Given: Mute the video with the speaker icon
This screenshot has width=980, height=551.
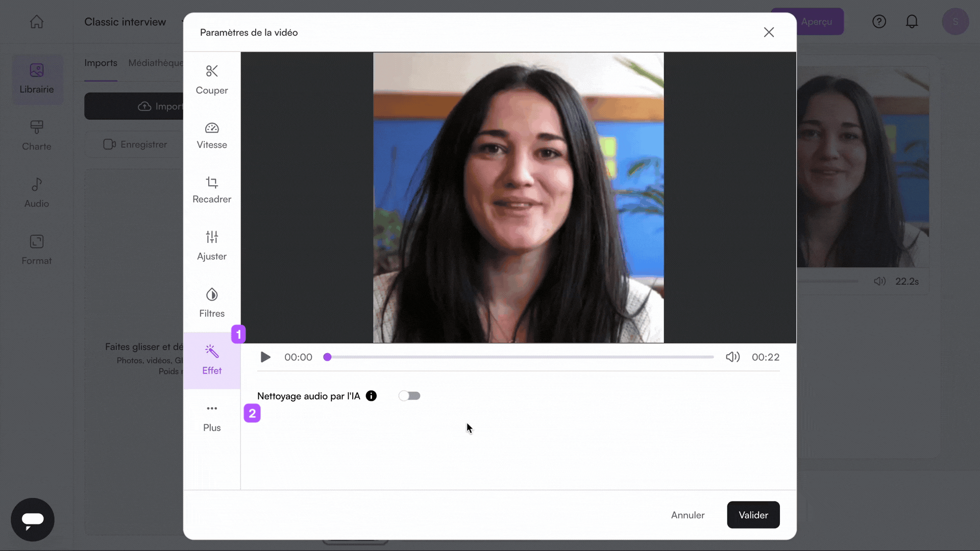Looking at the screenshot, I should click(x=732, y=357).
